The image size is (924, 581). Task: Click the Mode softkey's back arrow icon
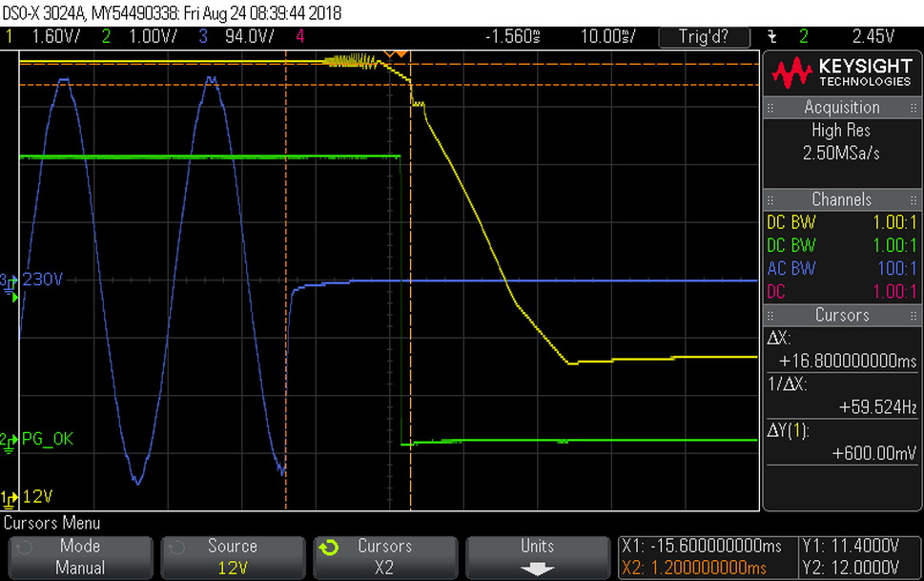click(24, 548)
